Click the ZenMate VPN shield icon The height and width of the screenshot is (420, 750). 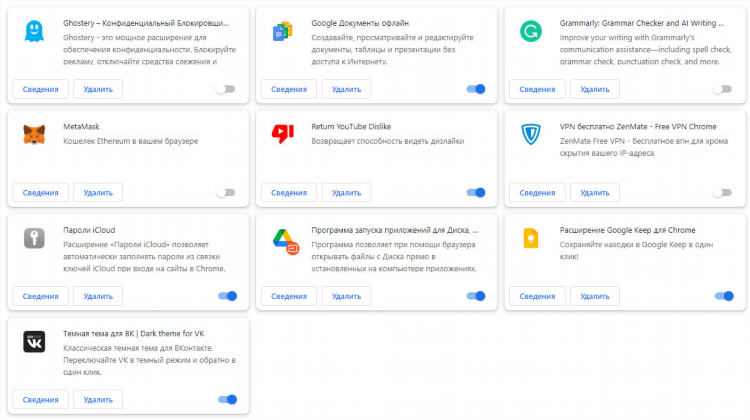tap(530, 134)
